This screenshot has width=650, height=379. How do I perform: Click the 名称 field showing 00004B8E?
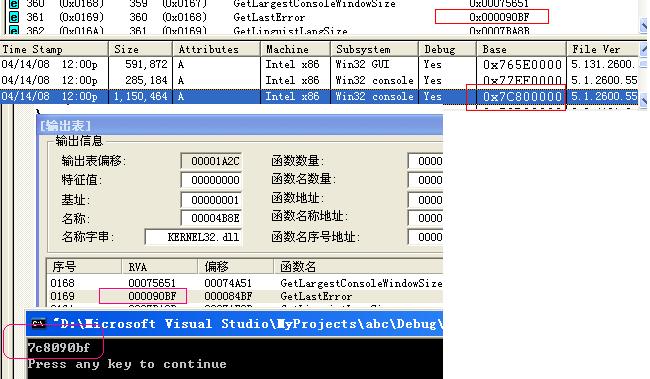(x=211, y=218)
